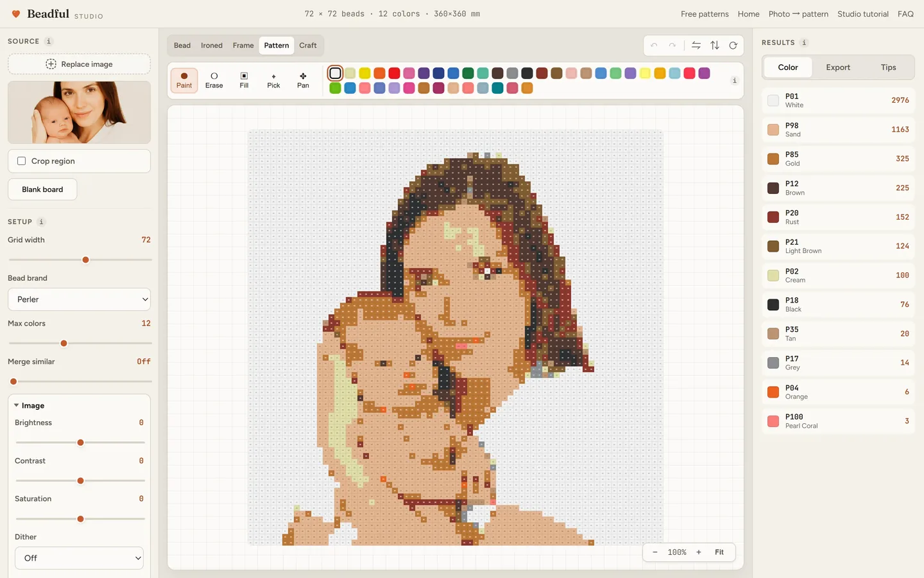Select the Pick color tool

273,80
